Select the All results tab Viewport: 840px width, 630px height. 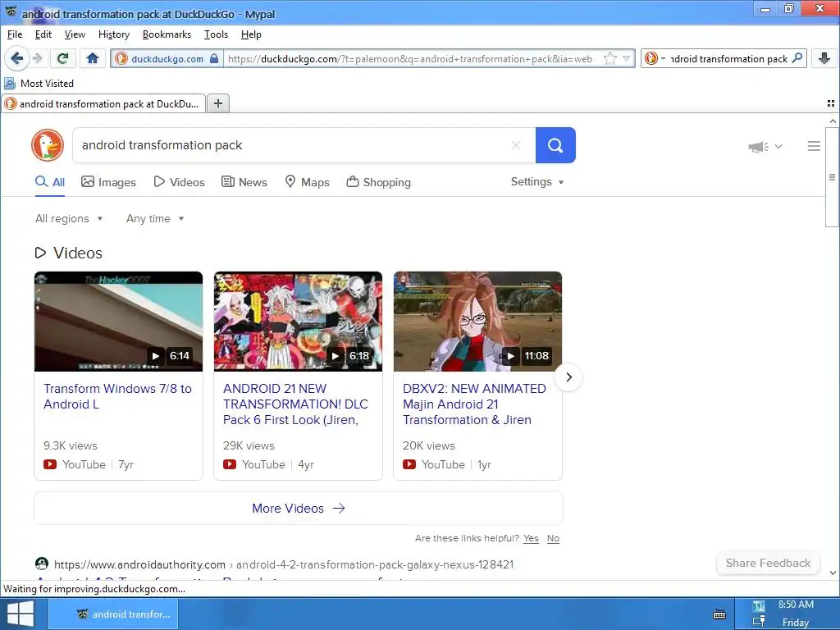50,182
